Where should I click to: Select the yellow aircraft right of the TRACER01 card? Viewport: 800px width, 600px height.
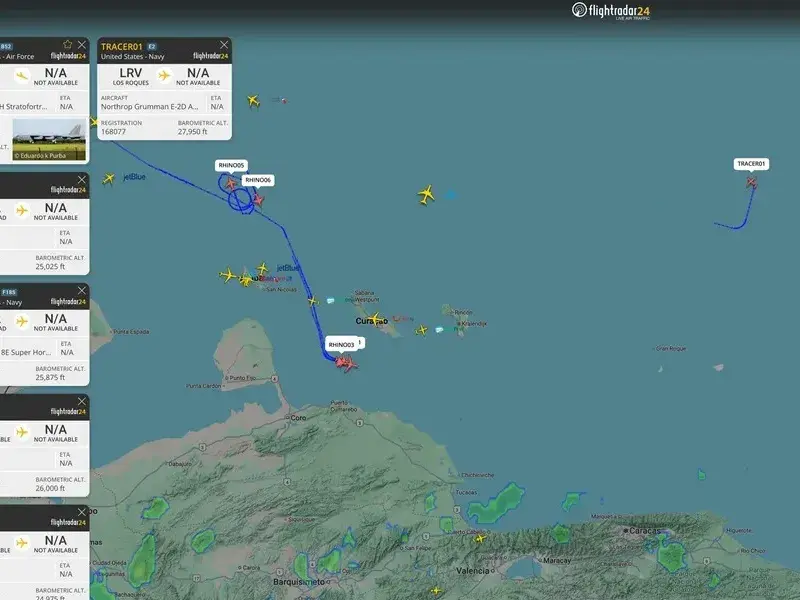(x=253, y=101)
